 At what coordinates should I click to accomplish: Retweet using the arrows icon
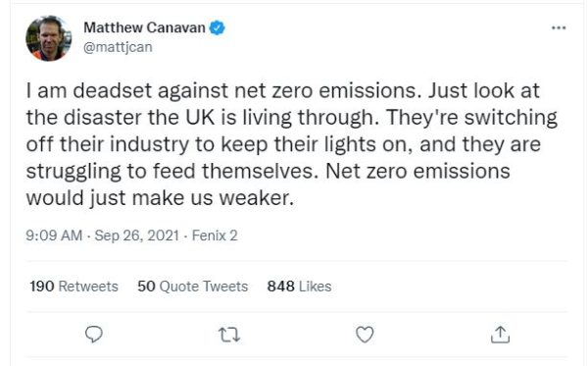[229, 335]
